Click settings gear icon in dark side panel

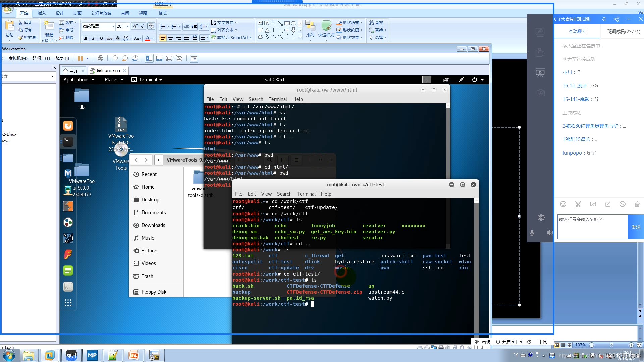coord(541,217)
